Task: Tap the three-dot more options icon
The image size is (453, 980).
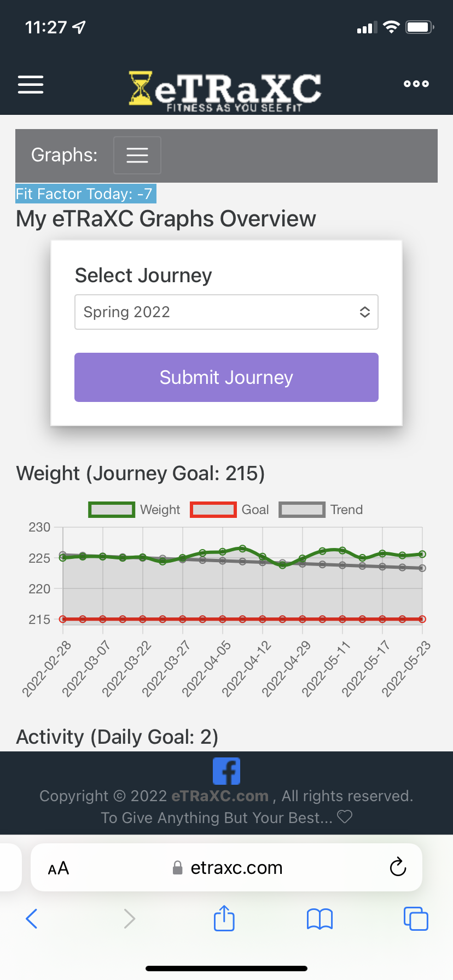Action: [x=416, y=84]
